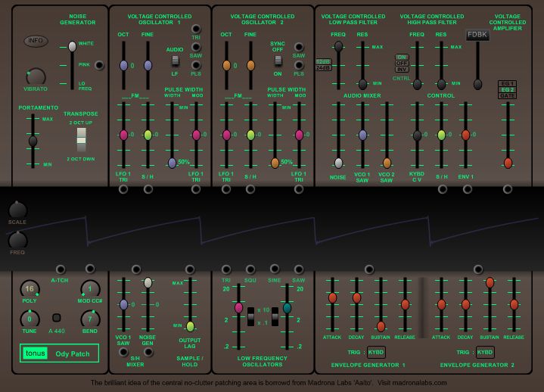The height and width of the screenshot is (392, 544).
Task: Click the SCALE knob beside the scope
Action: point(17,209)
